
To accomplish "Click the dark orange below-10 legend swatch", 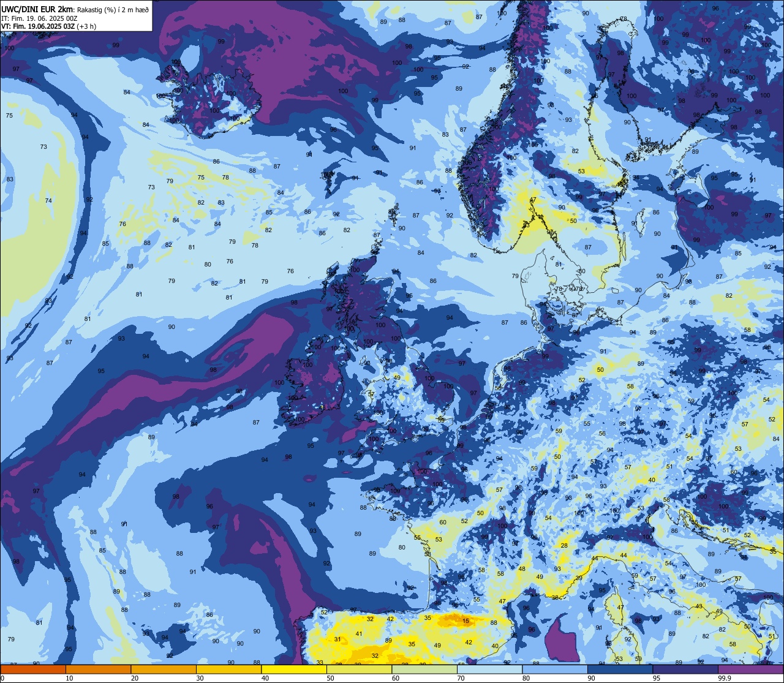I will pyautogui.click(x=33, y=669).
